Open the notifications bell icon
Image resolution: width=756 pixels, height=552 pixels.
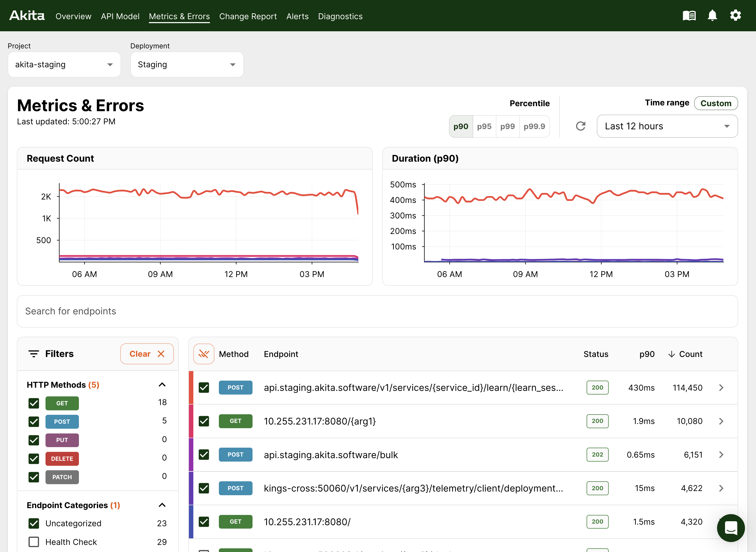712,16
